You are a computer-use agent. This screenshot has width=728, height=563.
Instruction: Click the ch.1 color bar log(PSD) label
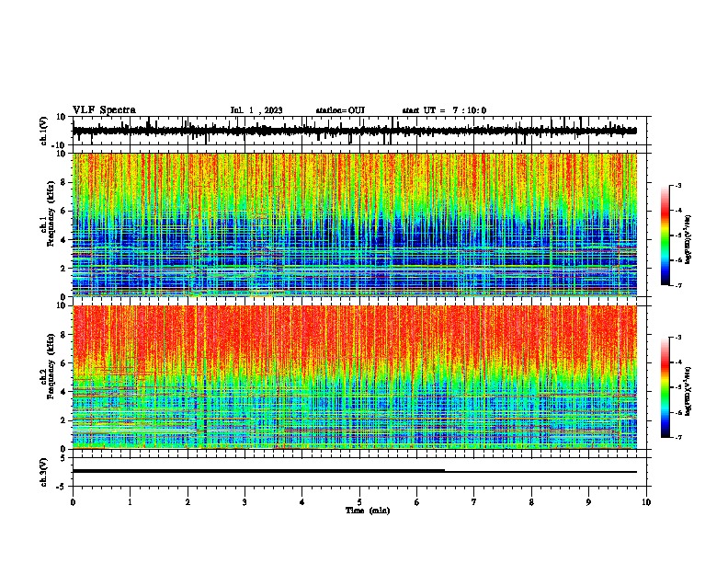688,240
